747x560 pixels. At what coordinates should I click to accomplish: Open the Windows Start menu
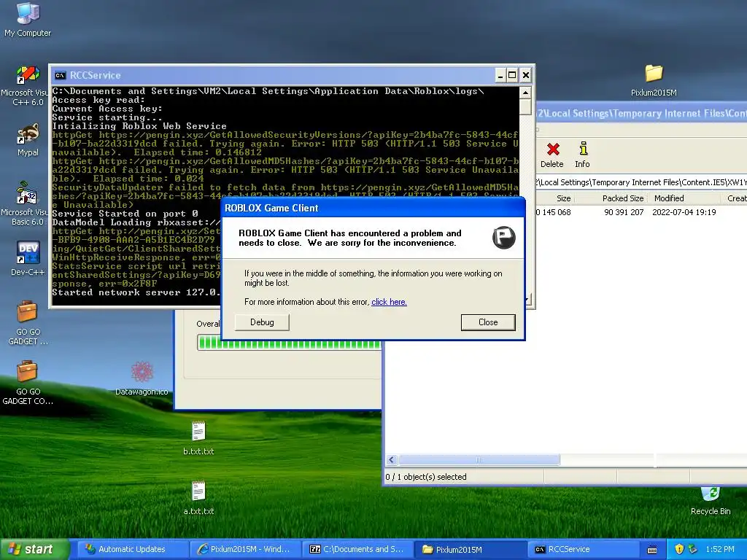(34, 549)
